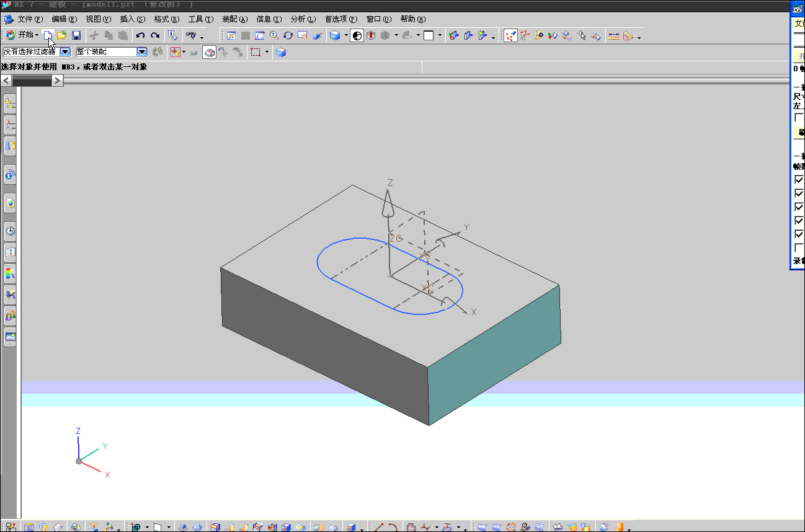Select the magnifier zoom in/out tool
This screenshot has height=532, width=805.
point(274,35)
